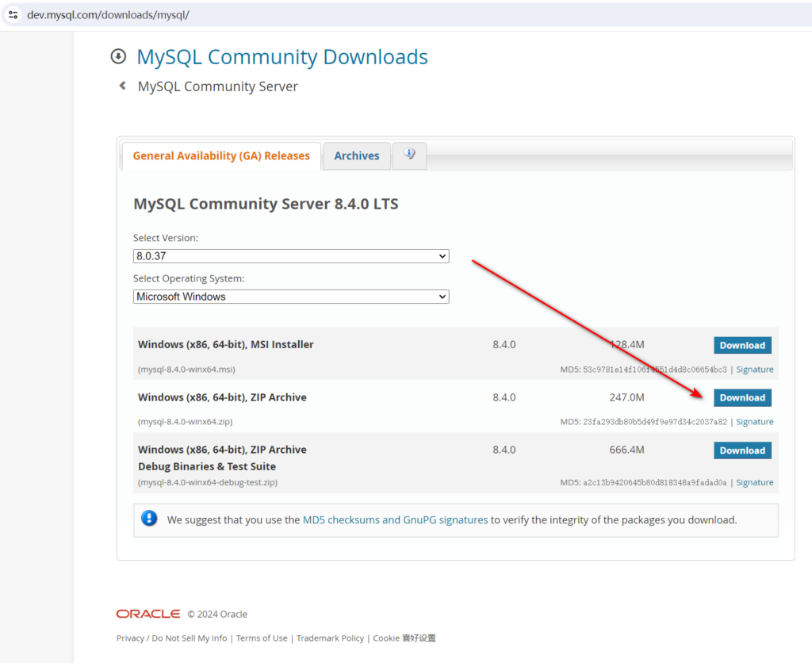Open the Cookie 喜好设置 link

(x=404, y=638)
